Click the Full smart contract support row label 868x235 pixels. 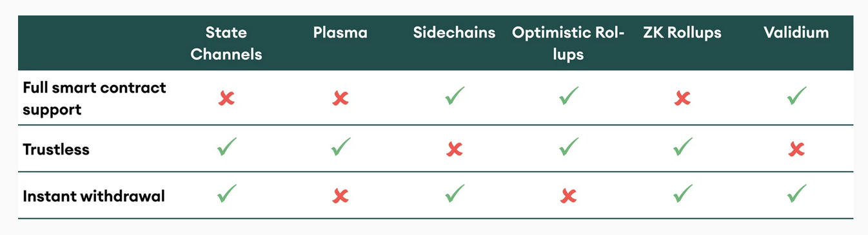pyautogui.click(x=94, y=98)
